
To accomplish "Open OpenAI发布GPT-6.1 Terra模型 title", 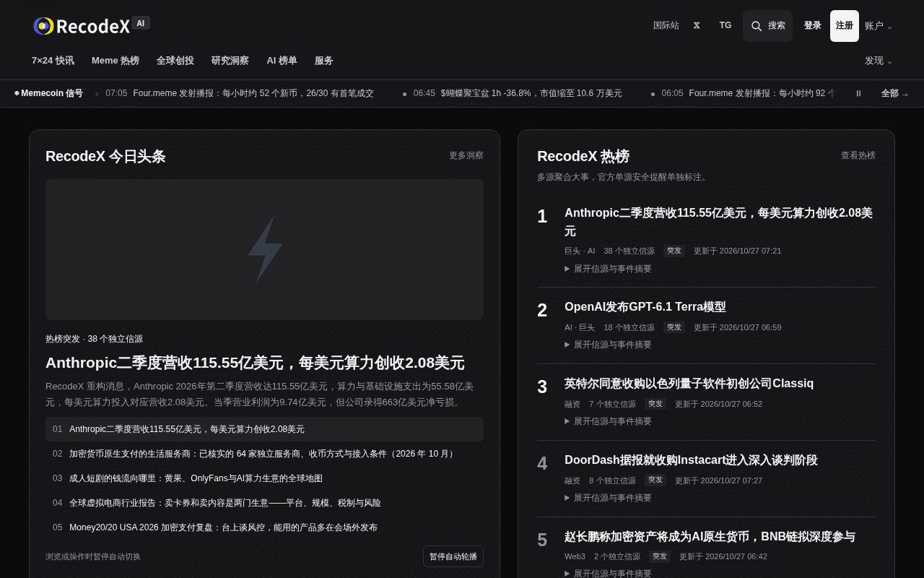I will (645, 307).
